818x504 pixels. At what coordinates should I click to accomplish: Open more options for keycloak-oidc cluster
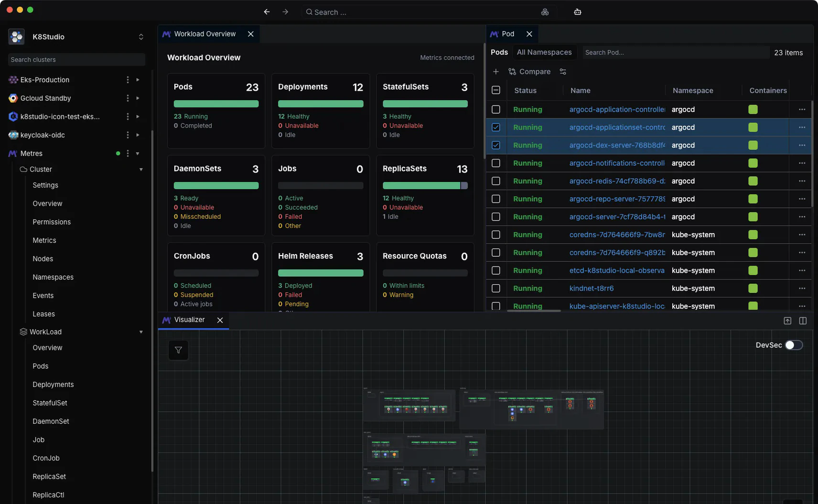(x=128, y=135)
